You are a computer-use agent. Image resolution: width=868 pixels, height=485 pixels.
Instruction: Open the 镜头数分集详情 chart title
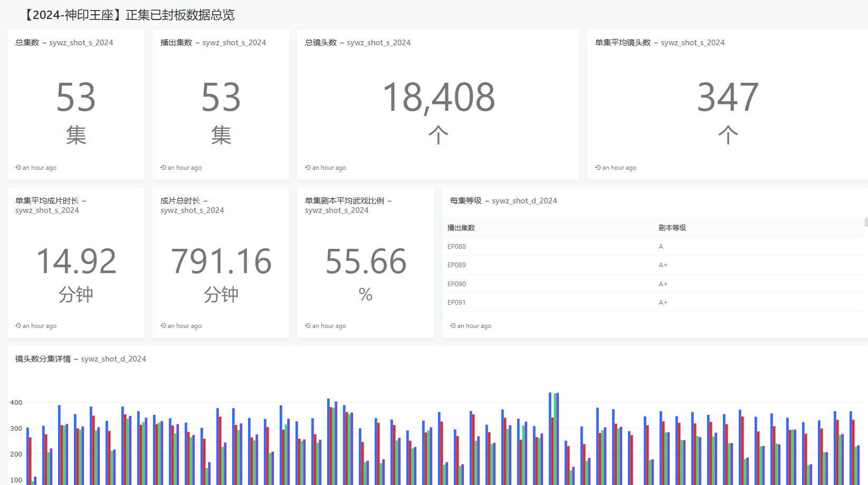click(80, 359)
